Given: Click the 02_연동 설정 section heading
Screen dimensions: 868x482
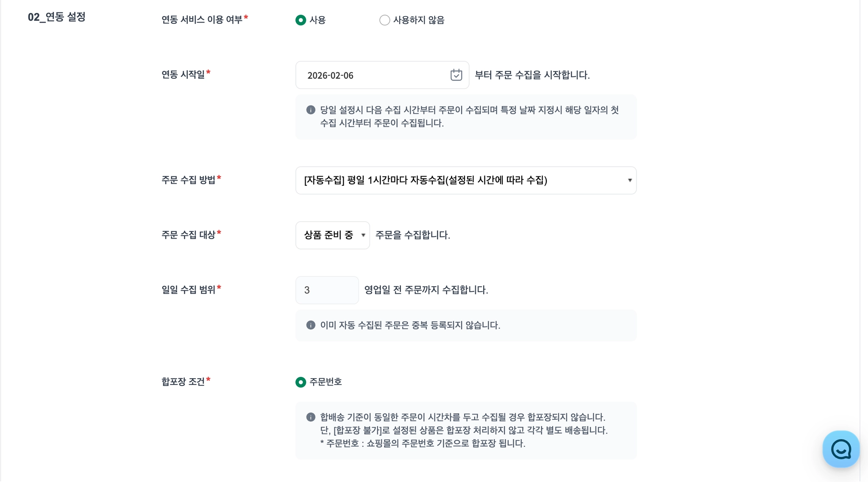Looking at the screenshot, I should (x=57, y=17).
